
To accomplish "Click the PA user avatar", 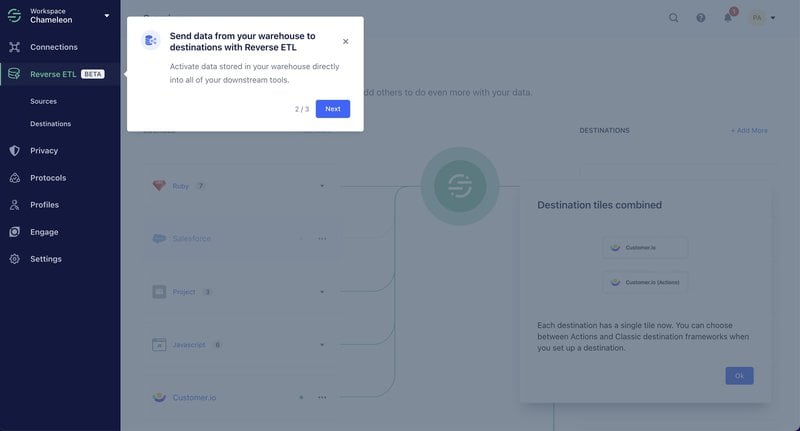I will click(757, 17).
